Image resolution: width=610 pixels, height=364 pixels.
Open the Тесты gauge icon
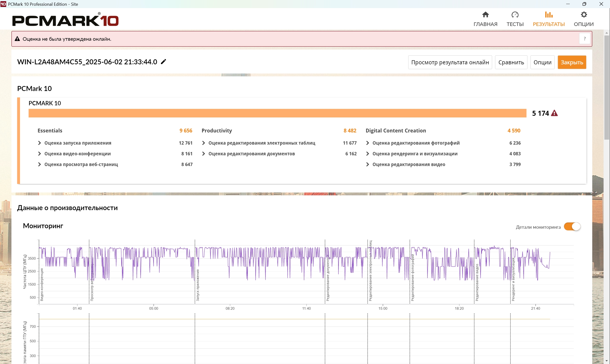coord(515,15)
